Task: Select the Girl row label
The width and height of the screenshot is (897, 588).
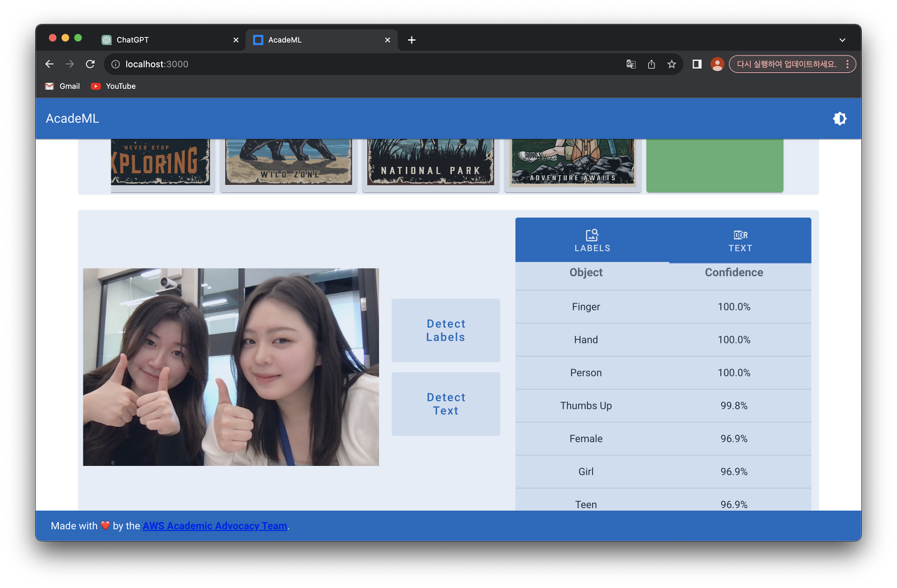Action: point(586,472)
